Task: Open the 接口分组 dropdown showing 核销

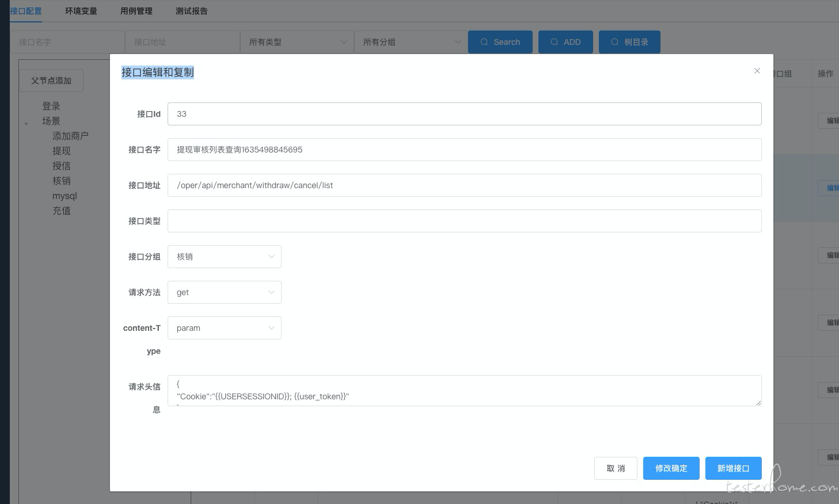Action: [x=224, y=257]
